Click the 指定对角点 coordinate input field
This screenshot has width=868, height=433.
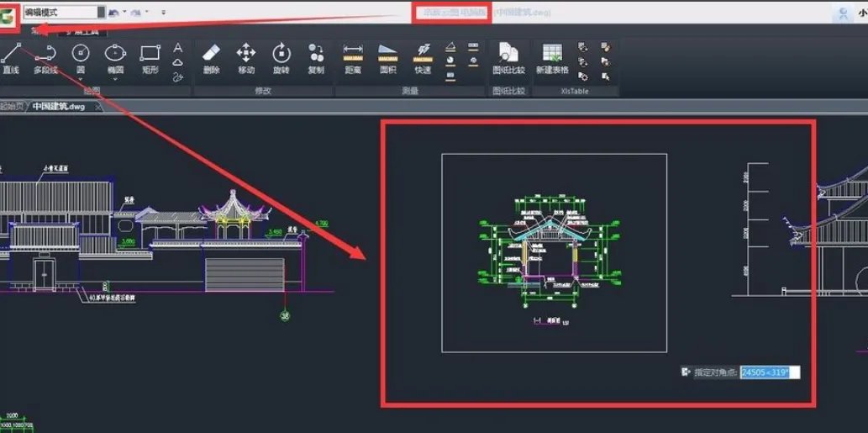point(769,372)
